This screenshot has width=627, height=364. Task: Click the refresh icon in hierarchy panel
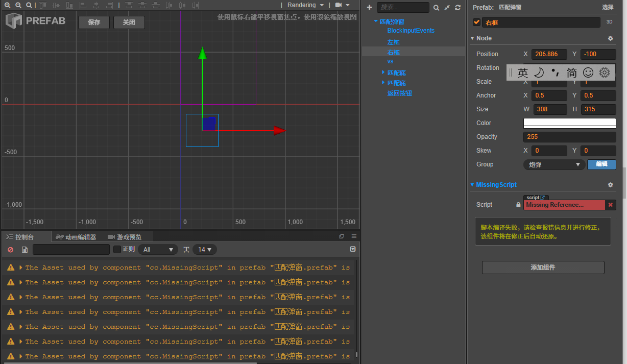(457, 8)
